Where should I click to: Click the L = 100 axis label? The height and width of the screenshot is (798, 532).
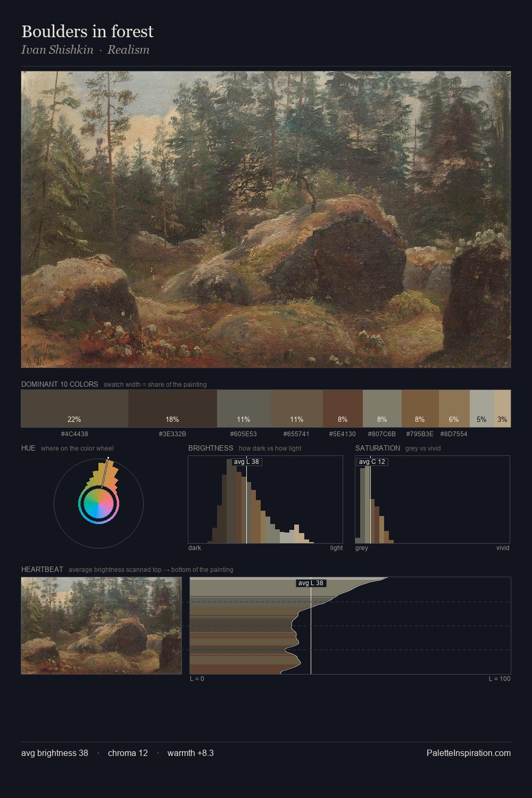coord(500,679)
